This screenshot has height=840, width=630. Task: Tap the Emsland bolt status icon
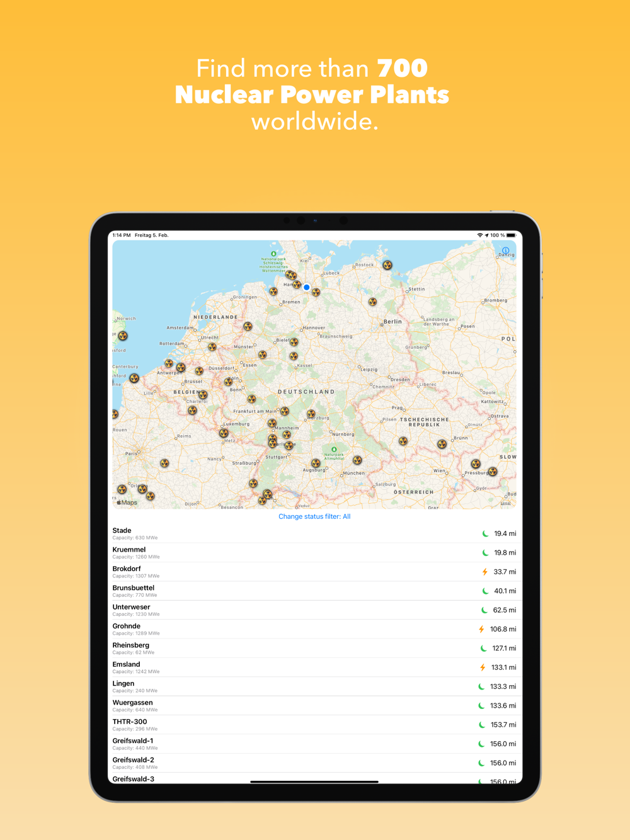pos(483,667)
